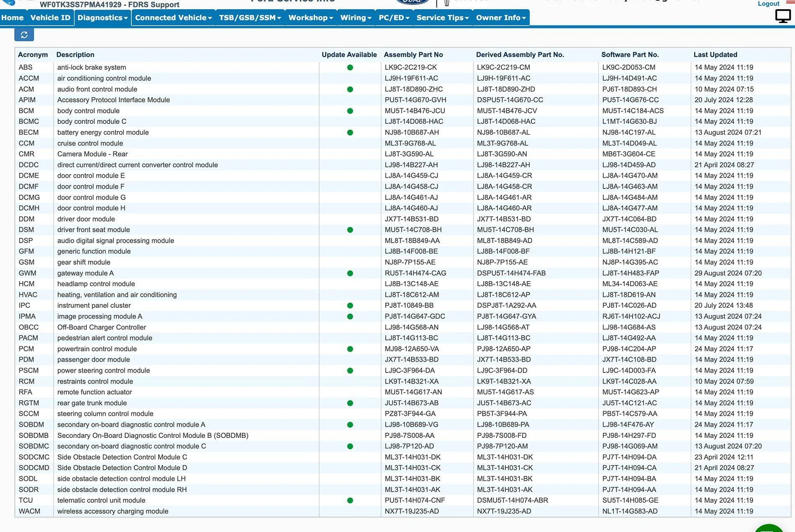Click the Acronym column header
Viewport: 795px width, 532px height.
pyautogui.click(x=33, y=55)
